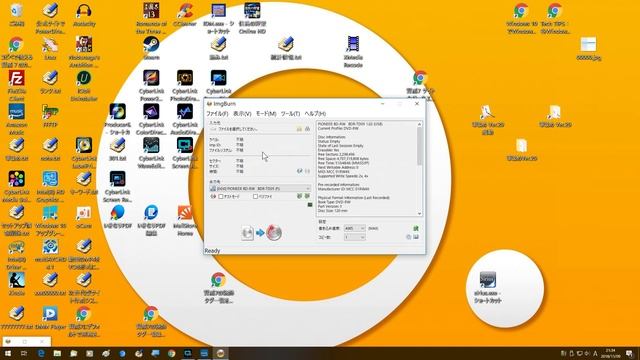Select the FileZilla Client desktop icon
Viewport: 640px width, 360px height.
(x=16, y=85)
